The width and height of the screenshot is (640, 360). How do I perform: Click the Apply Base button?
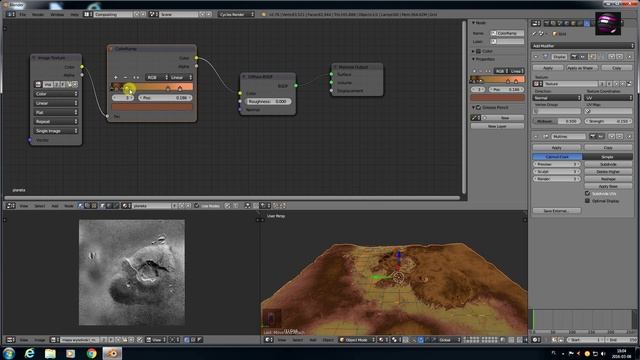click(x=608, y=186)
